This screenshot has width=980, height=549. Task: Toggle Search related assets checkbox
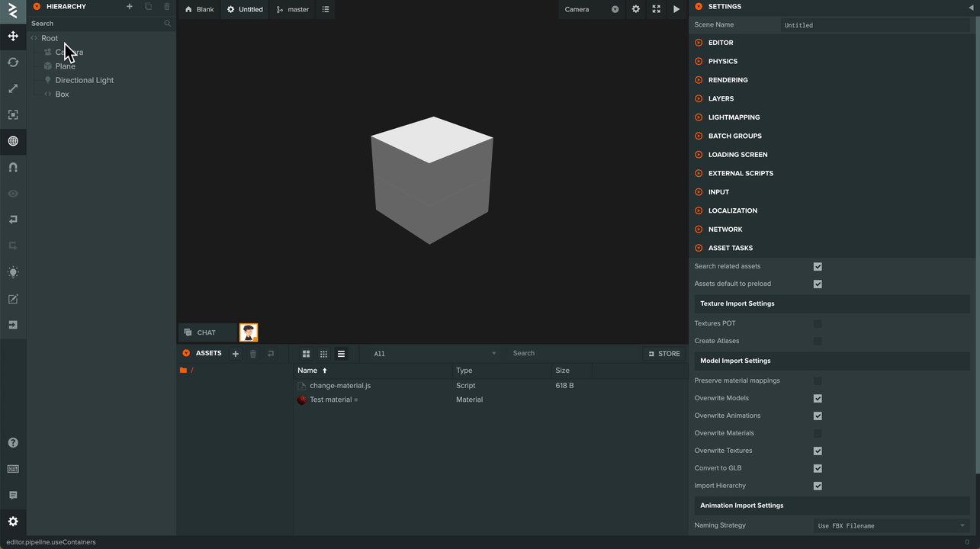pyautogui.click(x=818, y=267)
